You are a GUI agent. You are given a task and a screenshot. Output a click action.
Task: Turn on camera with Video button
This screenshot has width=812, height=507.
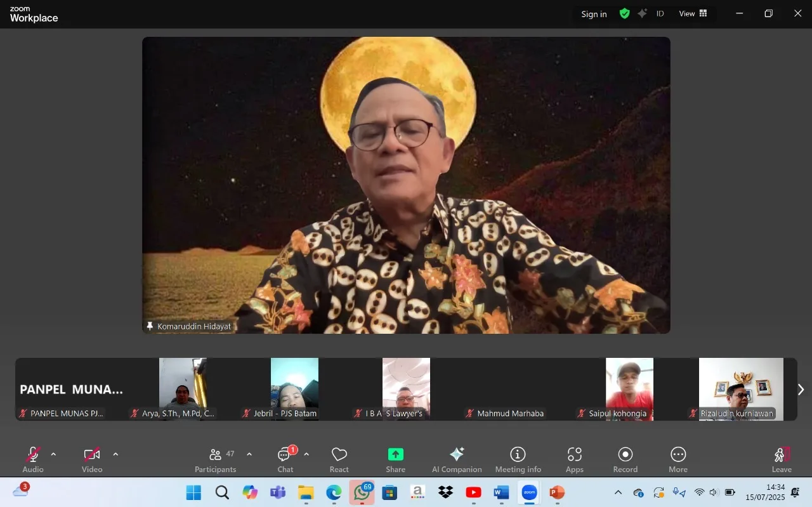pos(92,459)
